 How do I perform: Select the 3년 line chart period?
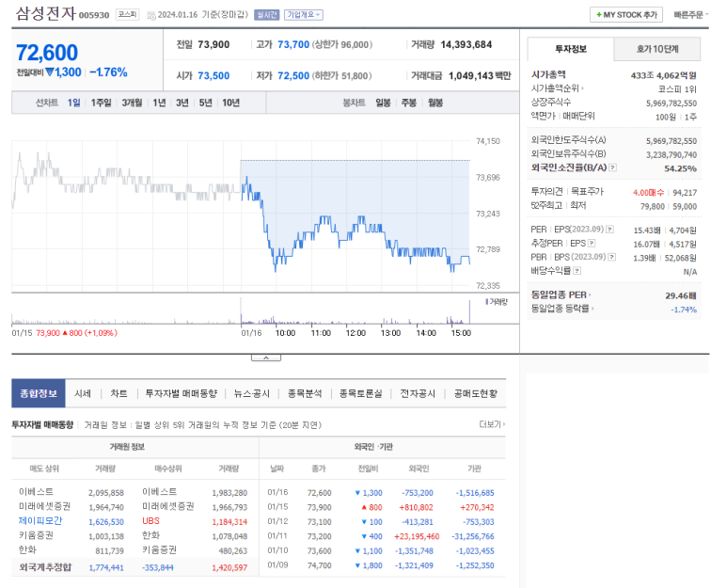click(x=182, y=103)
